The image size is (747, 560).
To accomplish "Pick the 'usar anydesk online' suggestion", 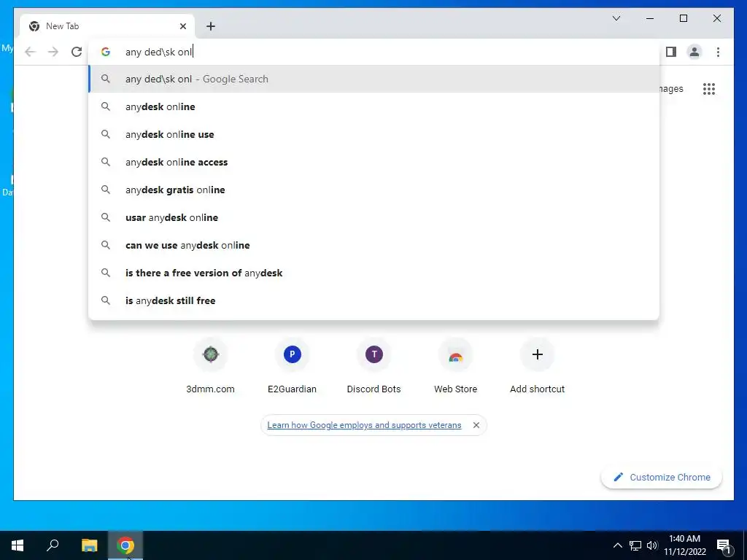I will pyautogui.click(x=374, y=217).
